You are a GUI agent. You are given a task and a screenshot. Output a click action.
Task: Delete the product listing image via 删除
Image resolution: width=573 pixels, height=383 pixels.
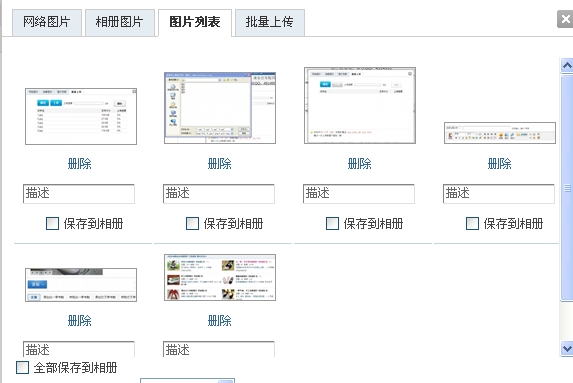click(x=220, y=321)
